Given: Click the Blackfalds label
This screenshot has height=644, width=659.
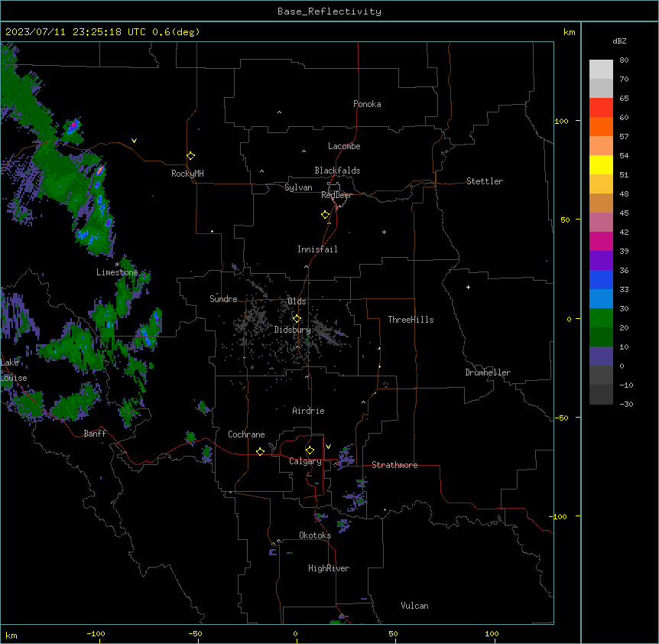Looking at the screenshot, I should (337, 171).
